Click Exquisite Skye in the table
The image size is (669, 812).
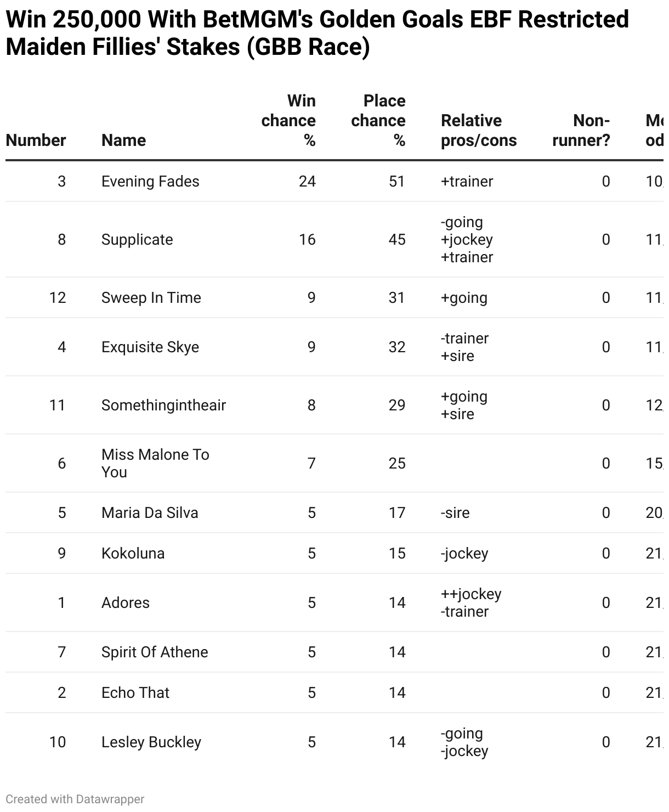pos(150,347)
